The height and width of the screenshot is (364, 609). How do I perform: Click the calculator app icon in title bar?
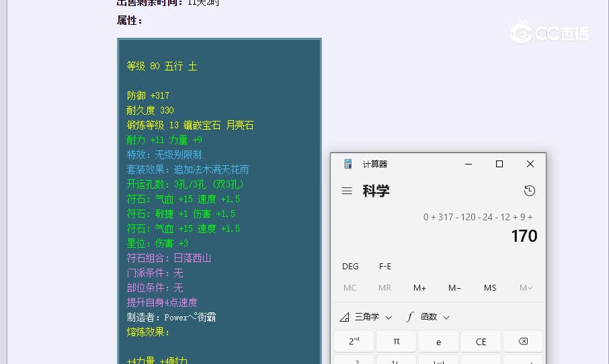click(x=348, y=164)
